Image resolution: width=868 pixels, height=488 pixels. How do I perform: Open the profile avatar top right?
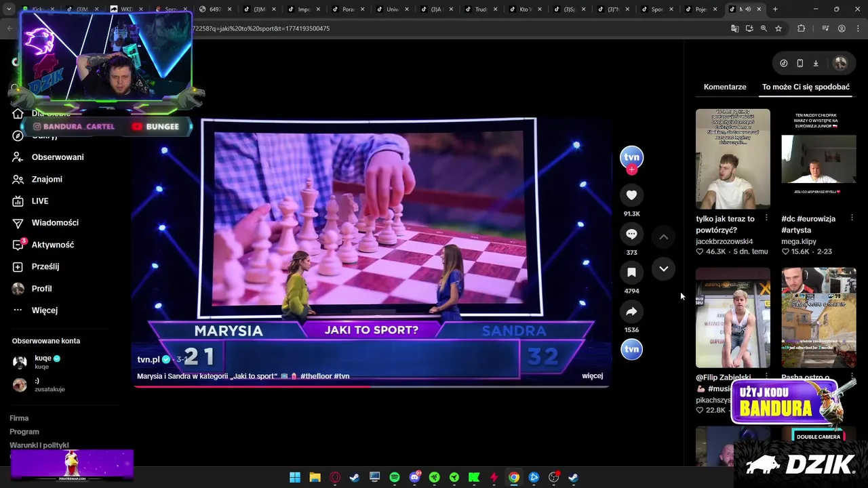pos(840,63)
